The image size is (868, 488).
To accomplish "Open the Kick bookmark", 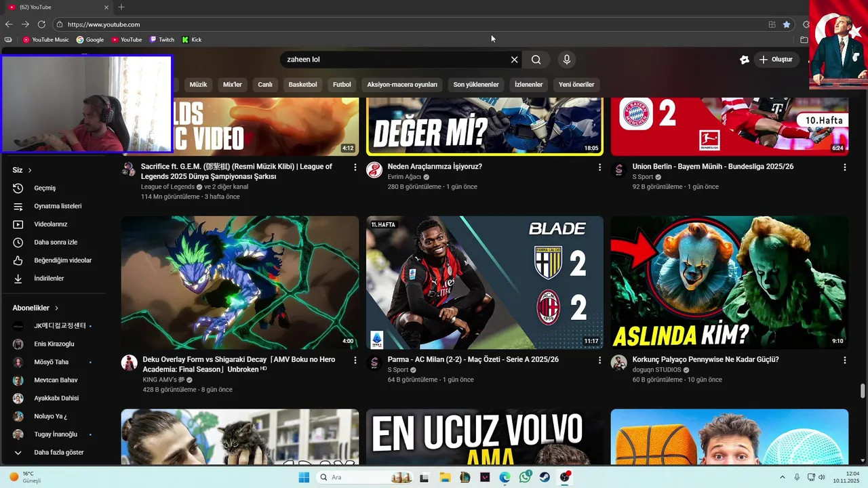I will (x=192, y=39).
